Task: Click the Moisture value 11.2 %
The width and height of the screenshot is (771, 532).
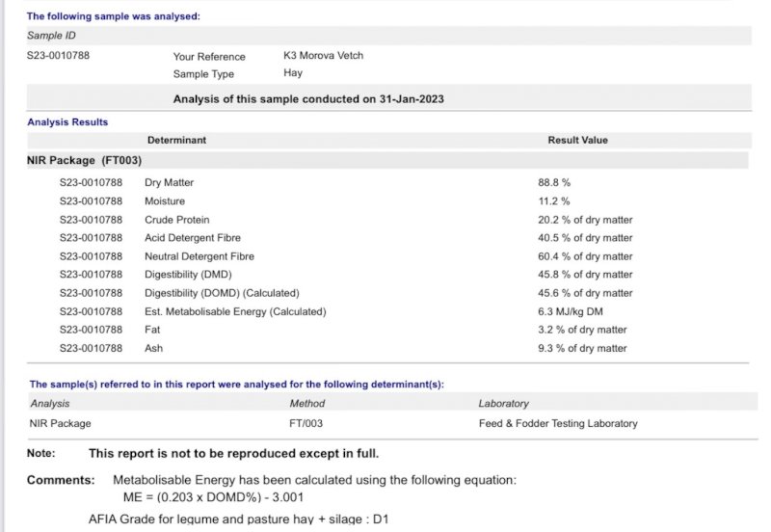Action: click(x=553, y=201)
